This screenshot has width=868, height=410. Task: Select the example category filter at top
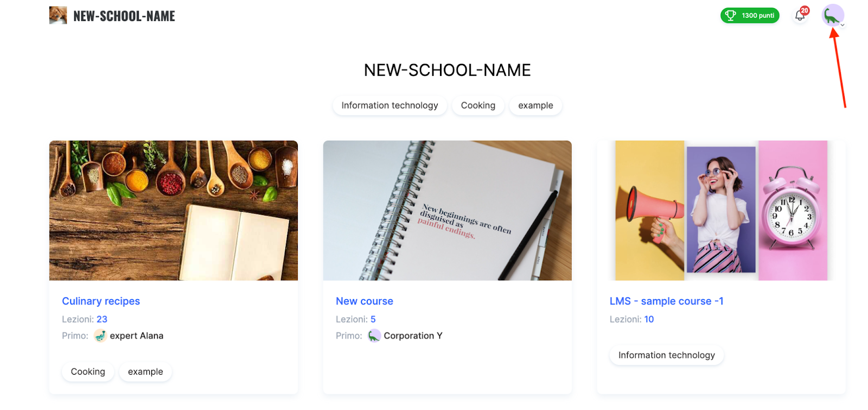[535, 105]
